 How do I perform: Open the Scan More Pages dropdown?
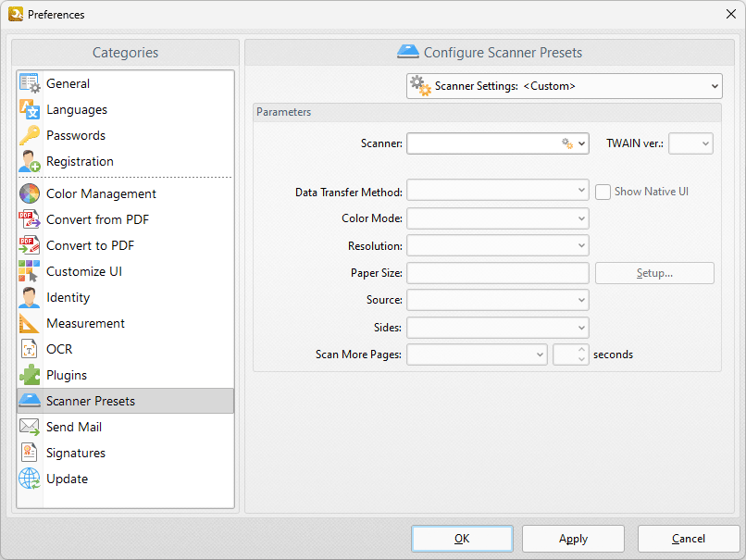[x=477, y=355]
